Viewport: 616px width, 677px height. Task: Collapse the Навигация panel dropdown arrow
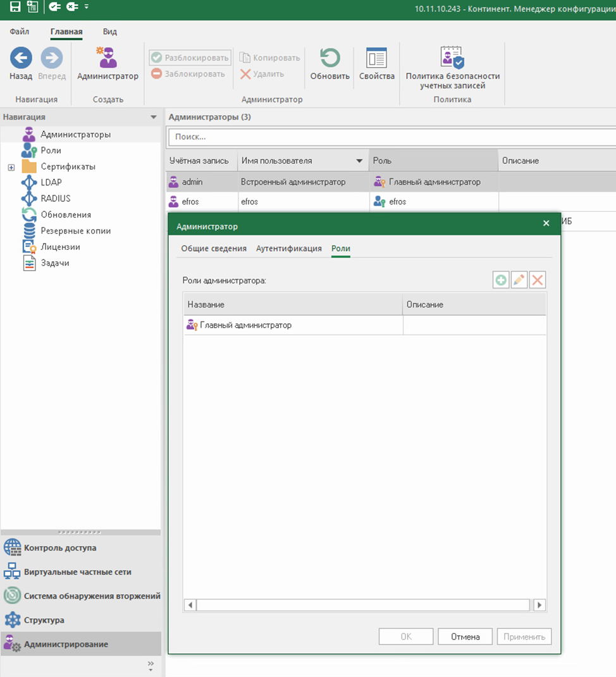click(x=153, y=117)
